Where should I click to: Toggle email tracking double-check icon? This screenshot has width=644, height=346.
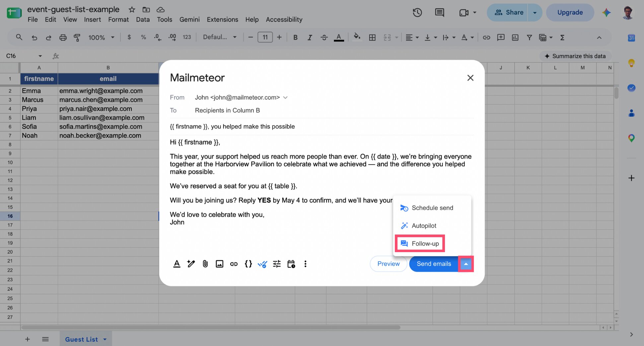(x=262, y=264)
